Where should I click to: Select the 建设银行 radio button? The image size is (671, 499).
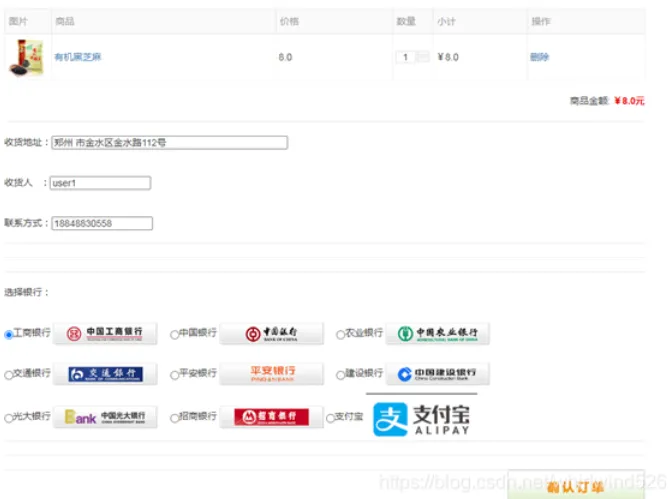tap(340, 375)
